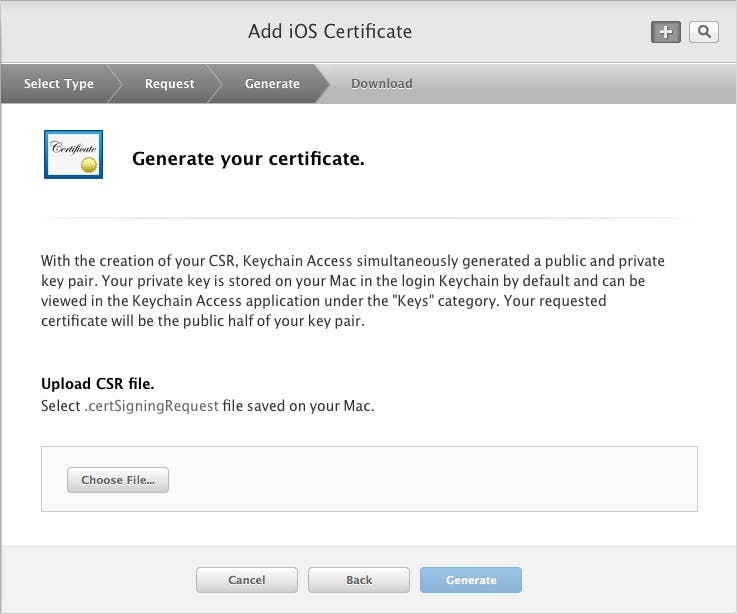Screen dimensions: 737x614
Task: Click the Keychain Access description paragraph
Action: (x=352, y=290)
